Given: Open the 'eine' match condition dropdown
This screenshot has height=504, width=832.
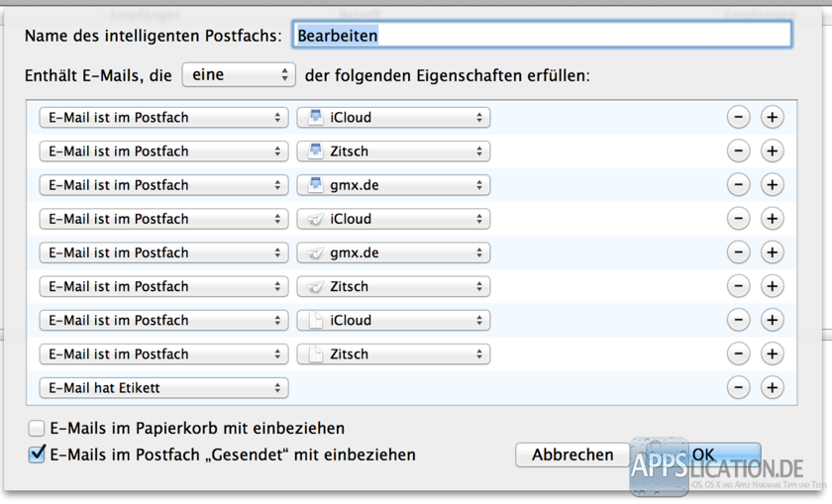Looking at the screenshot, I should pyautogui.click(x=239, y=75).
